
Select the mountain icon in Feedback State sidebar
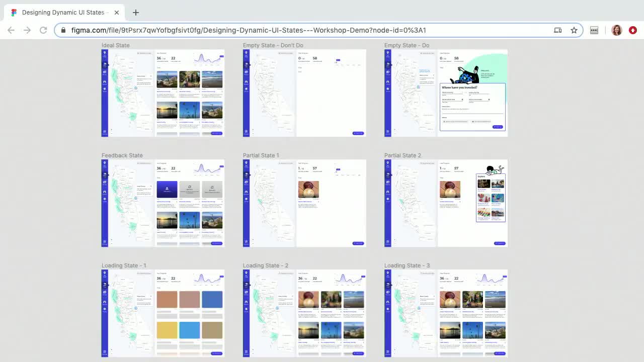pos(105,190)
